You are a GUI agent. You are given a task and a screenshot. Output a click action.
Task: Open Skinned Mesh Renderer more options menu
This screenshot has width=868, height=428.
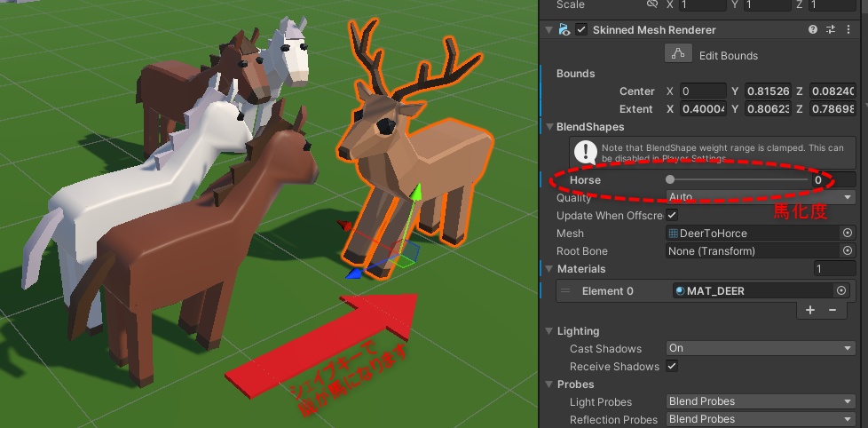click(x=848, y=30)
